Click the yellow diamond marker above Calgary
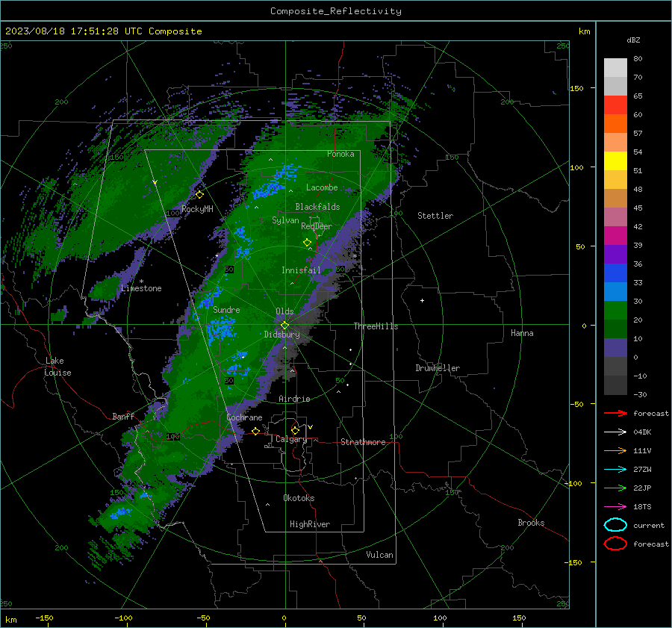The height and width of the screenshot is (628, 672). coord(295,430)
